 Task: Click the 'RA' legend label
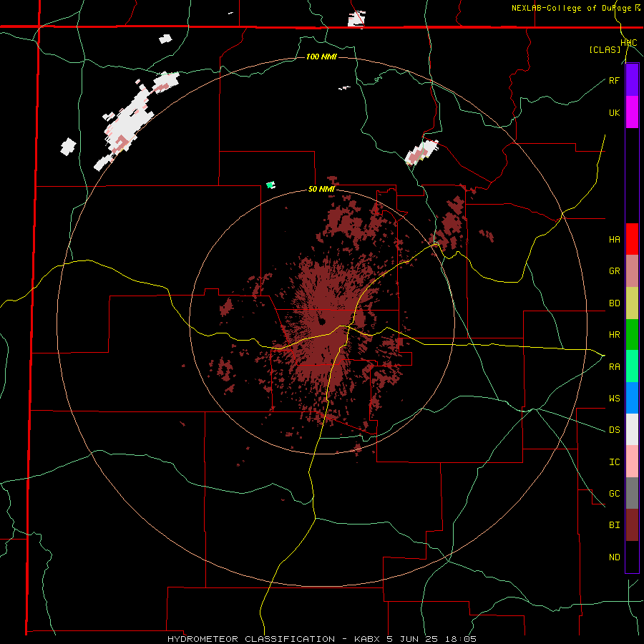pyautogui.click(x=614, y=367)
